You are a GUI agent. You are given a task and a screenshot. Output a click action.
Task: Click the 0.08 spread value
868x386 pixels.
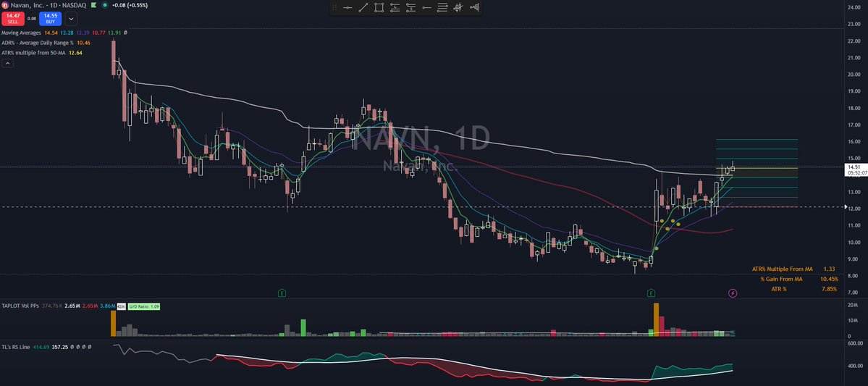pos(32,19)
